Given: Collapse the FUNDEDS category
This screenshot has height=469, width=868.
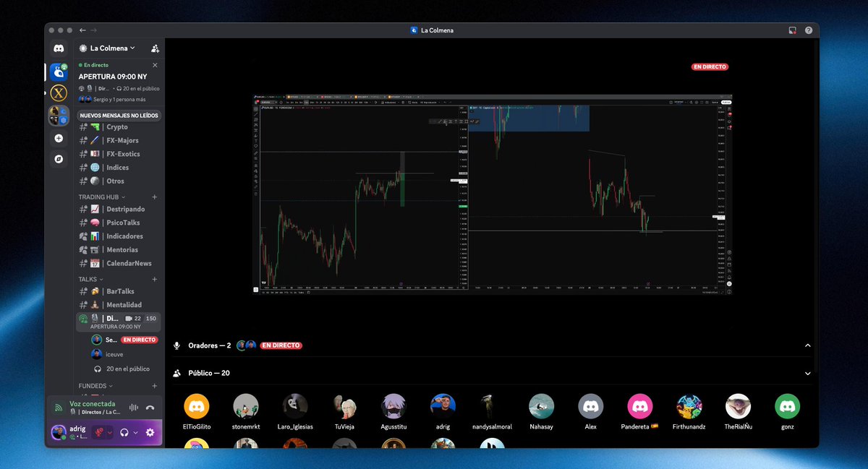Looking at the screenshot, I should (95, 386).
